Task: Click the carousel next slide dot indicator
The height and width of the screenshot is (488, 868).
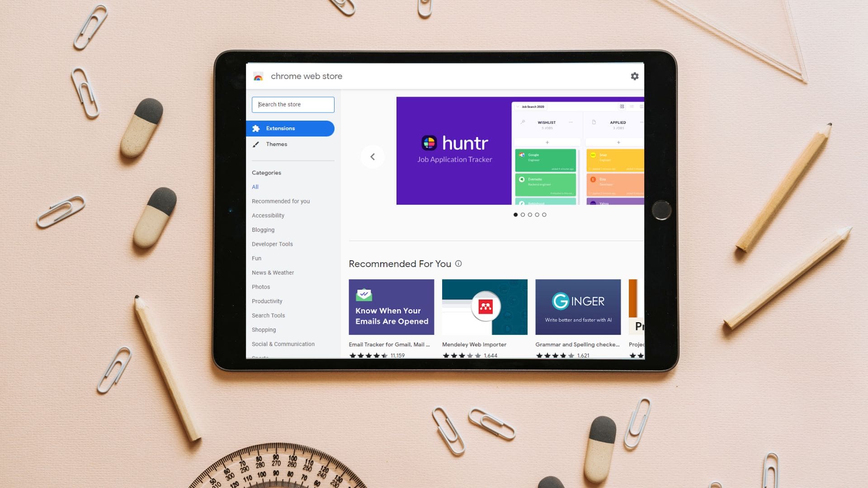Action: pyautogui.click(x=522, y=215)
